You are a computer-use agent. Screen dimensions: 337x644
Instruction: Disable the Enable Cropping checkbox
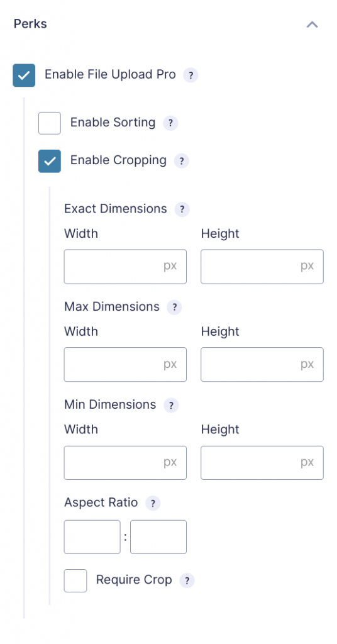[x=50, y=161]
